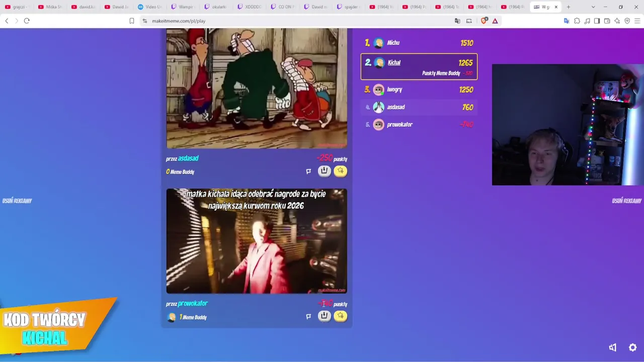Screen dimensions: 644x362
Task: Click the '0 Meme Buddy' label
Action: tap(180, 172)
